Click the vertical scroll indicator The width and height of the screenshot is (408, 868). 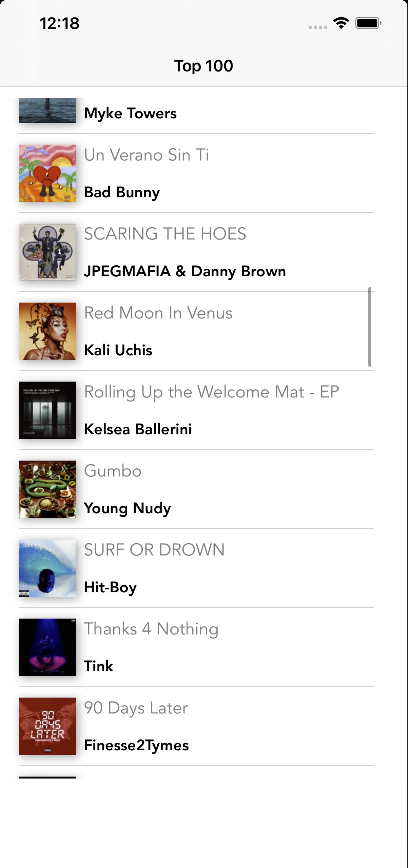370,327
